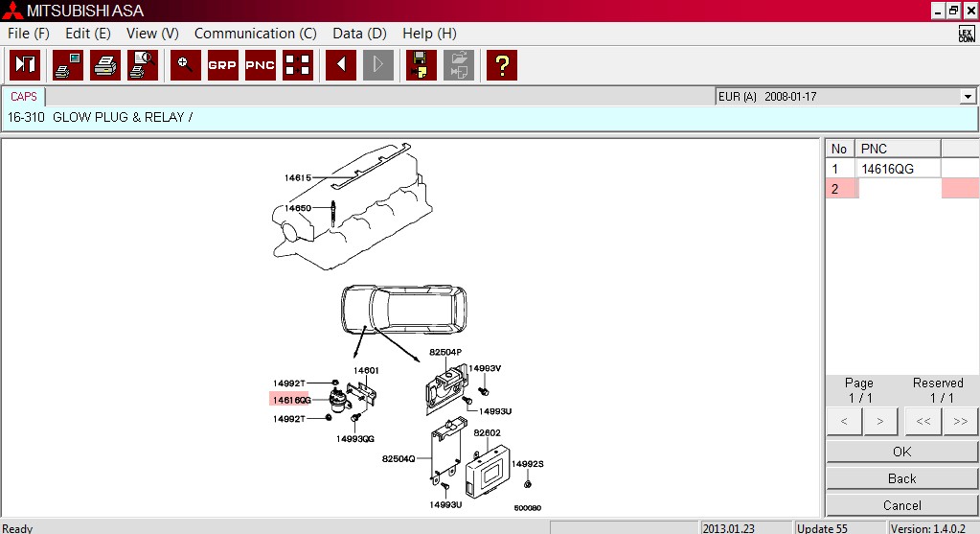The height and width of the screenshot is (534, 980).
Task: Expand the EUR (A) region dropdown
Action: 968,97
